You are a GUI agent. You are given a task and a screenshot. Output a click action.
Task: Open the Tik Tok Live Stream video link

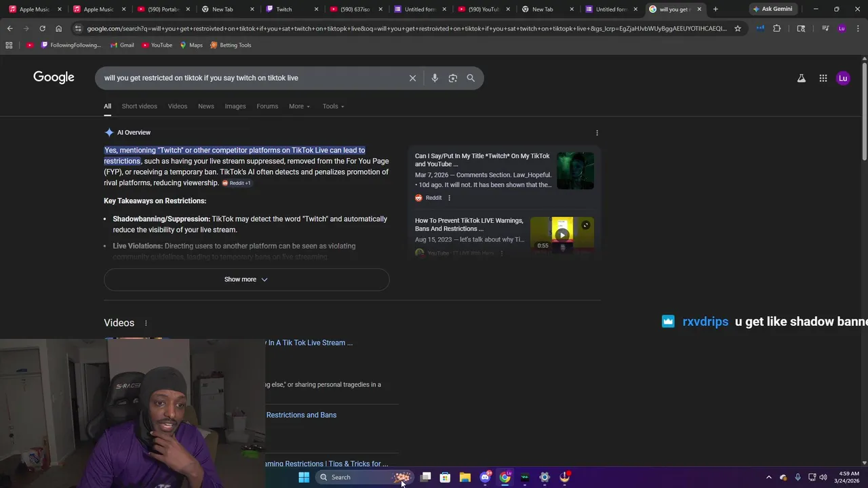coord(309,343)
